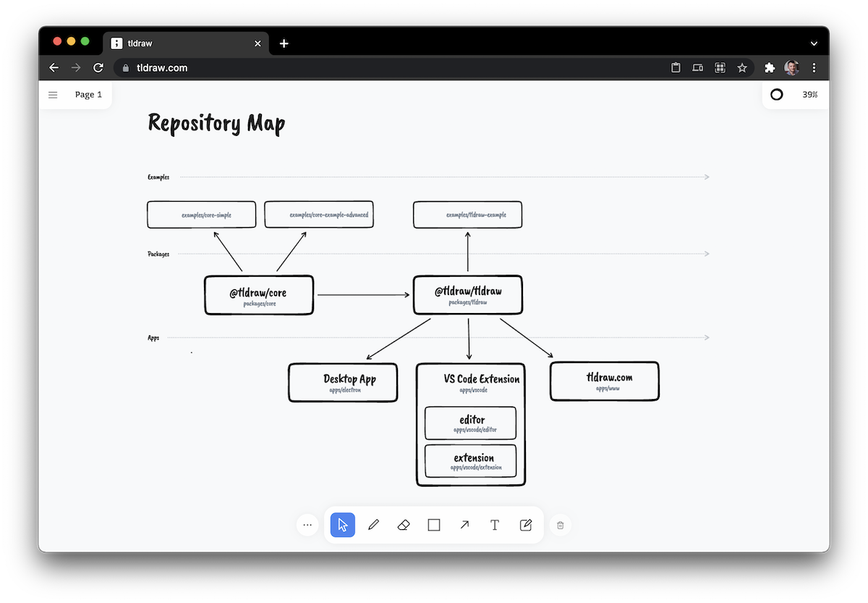Select the Repository Map title text

click(216, 123)
